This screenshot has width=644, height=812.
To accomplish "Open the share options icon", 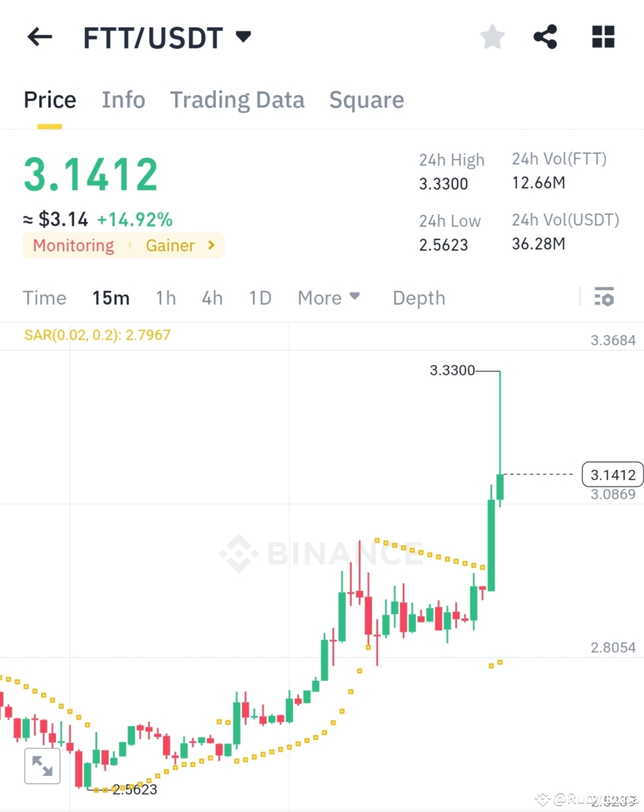I will click(x=545, y=37).
